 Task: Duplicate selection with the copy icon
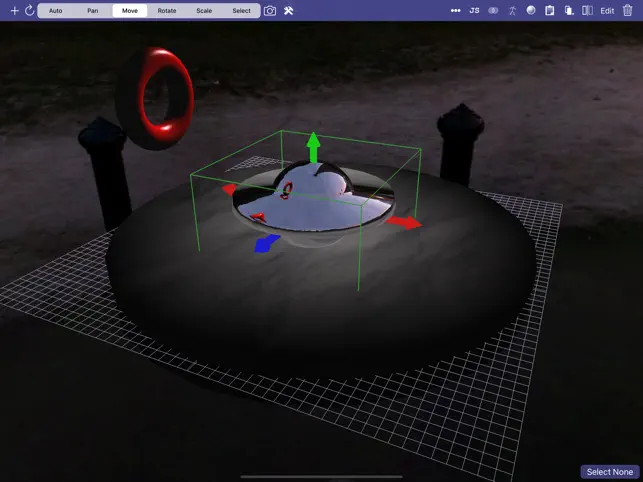[568, 11]
